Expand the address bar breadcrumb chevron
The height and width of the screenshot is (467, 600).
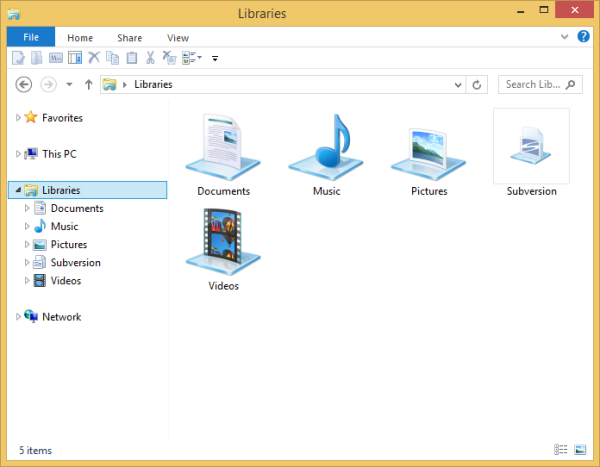(x=125, y=85)
